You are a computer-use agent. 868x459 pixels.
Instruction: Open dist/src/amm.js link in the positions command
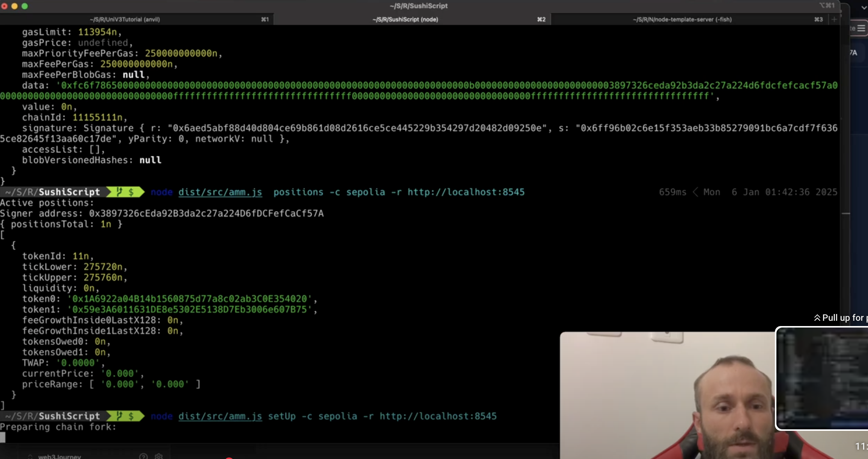point(220,192)
